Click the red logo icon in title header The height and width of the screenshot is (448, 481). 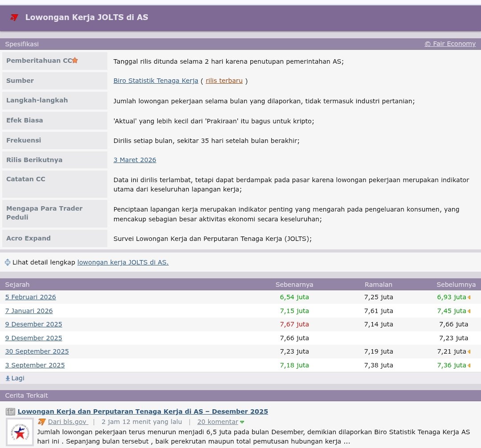14,17
